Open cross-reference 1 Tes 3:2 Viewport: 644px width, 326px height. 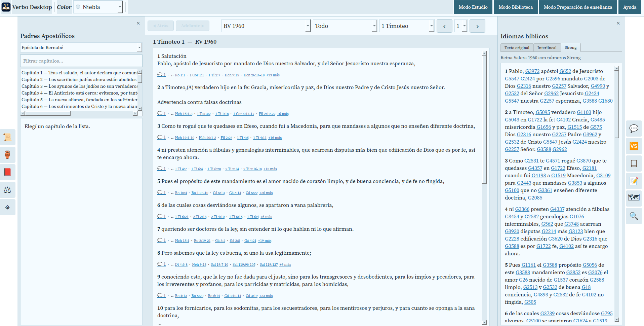point(204,114)
